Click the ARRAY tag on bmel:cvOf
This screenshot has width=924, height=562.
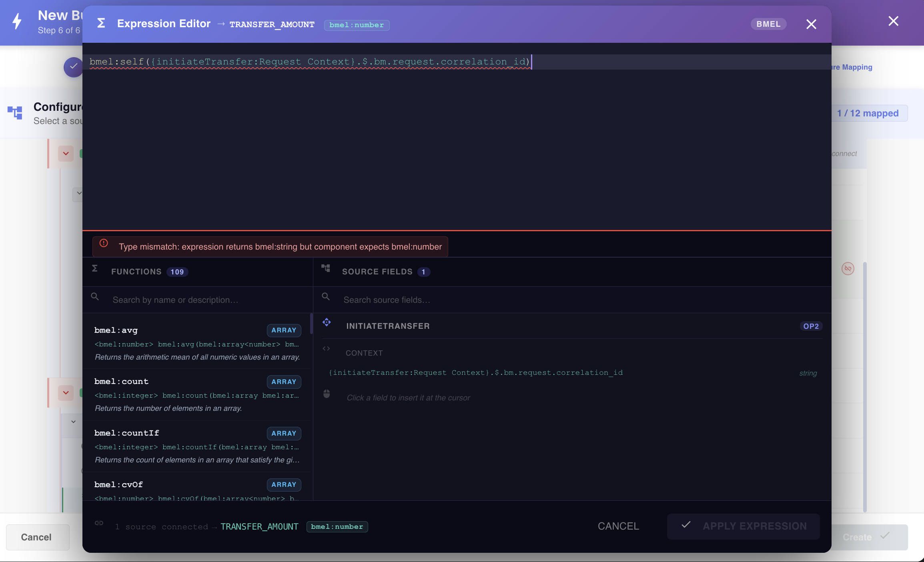coord(284,485)
